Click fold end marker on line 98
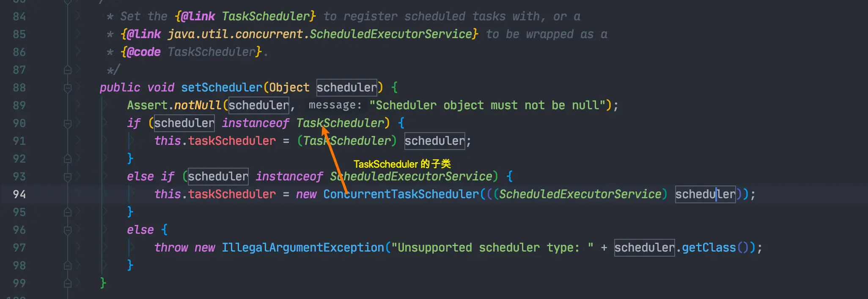Image resolution: width=868 pixels, height=299 pixels. pos(67,266)
